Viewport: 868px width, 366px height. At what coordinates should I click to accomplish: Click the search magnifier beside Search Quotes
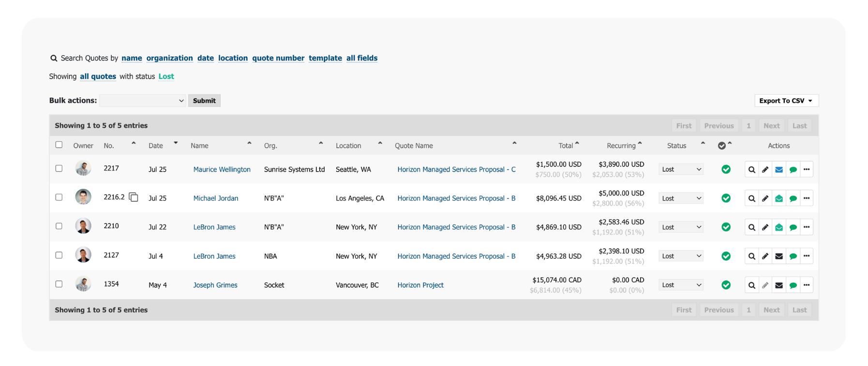click(x=54, y=58)
